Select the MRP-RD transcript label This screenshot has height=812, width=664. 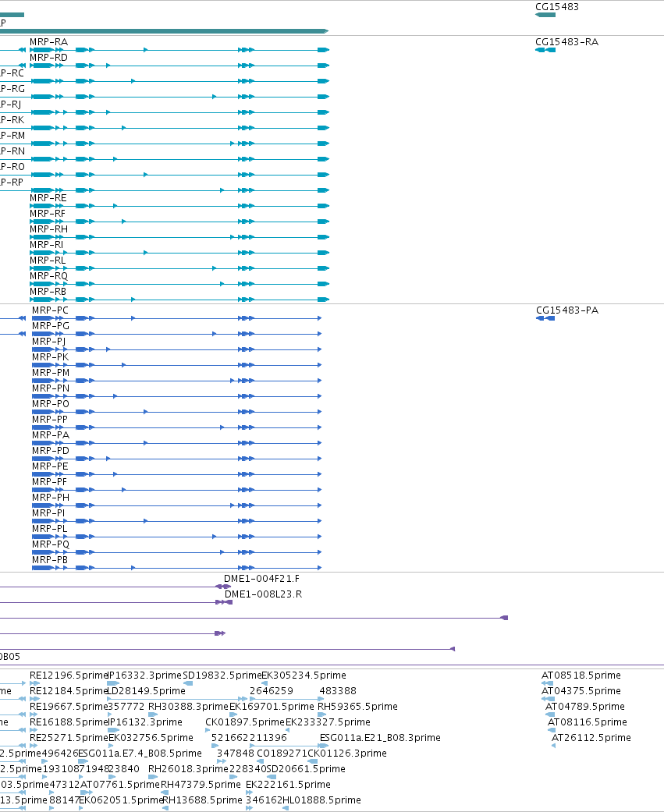coord(48,58)
